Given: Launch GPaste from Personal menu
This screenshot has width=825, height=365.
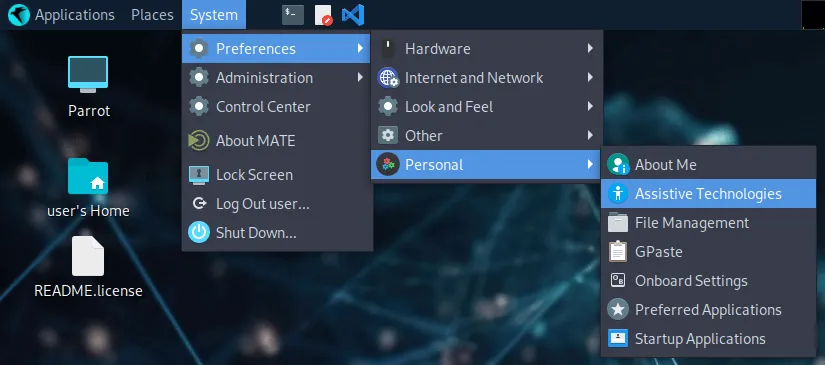Looking at the screenshot, I should coord(708,251).
